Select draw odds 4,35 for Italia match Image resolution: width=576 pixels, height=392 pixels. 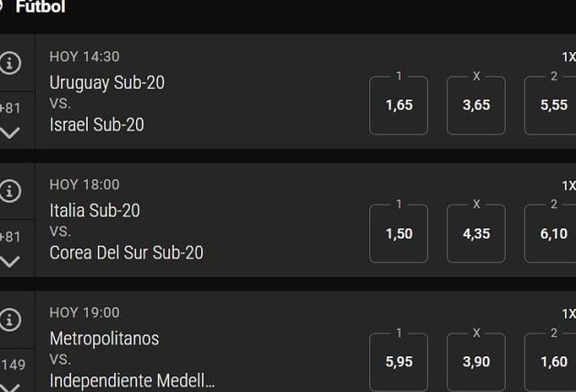tap(476, 233)
